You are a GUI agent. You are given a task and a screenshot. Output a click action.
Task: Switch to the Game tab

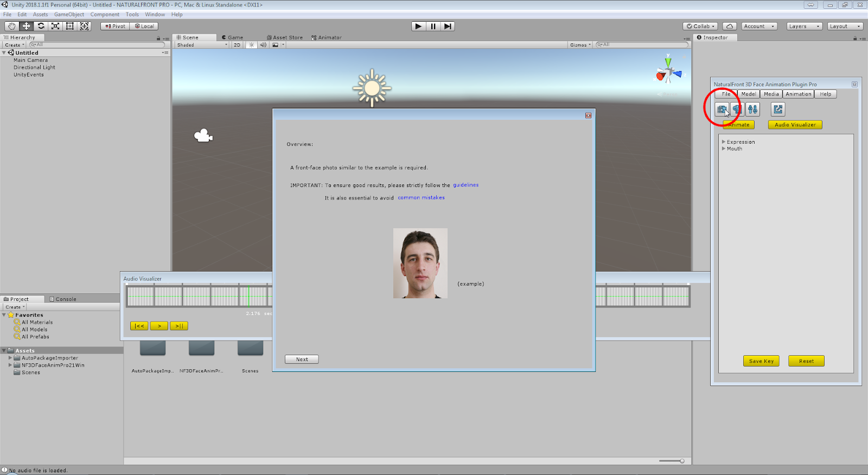click(x=232, y=37)
